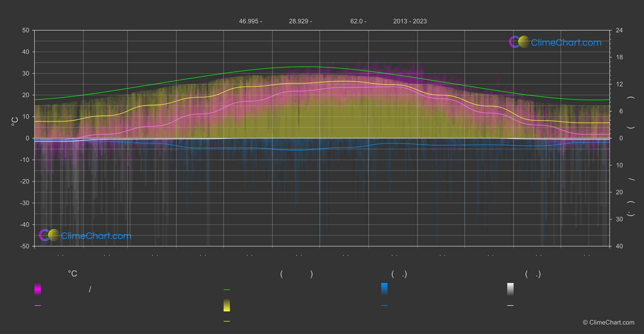Click the '2013 - 2023' period text
The height and width of the screenshot is (334, 644).
410,21
